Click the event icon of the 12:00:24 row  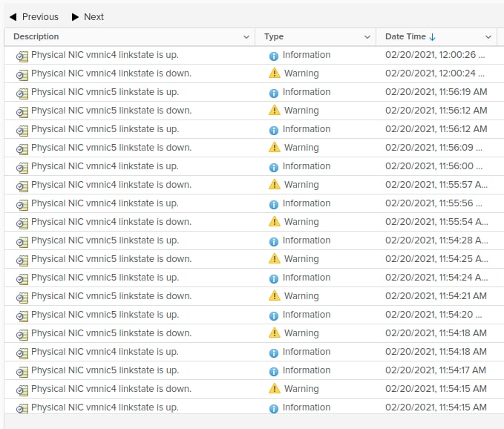tap(22, 75)
